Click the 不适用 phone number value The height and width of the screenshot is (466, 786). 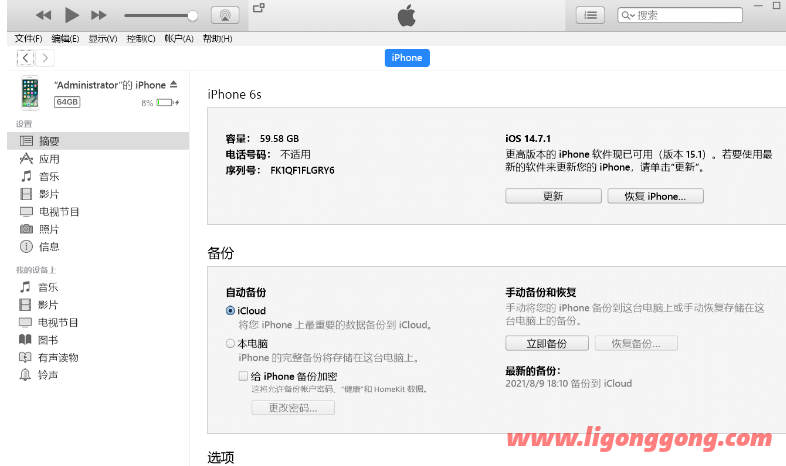click(x=295, y=154)
